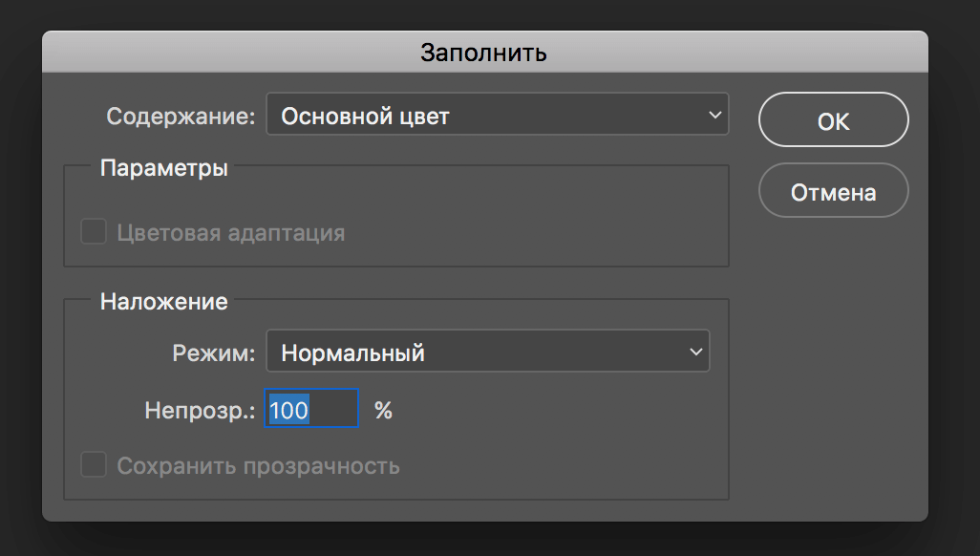Click the highlighted 100 value text
Image resolution: width=980 pixels, height=556 pixels.
click(x=288, y=410)
